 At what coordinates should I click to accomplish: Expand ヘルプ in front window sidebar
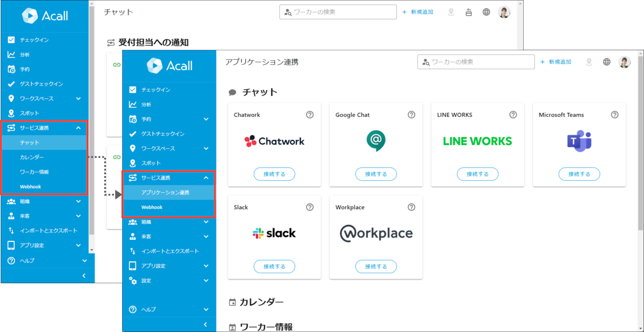206,309
